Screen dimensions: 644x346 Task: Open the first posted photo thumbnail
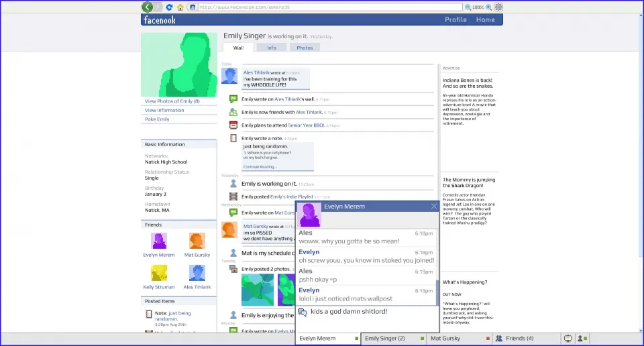258,290
